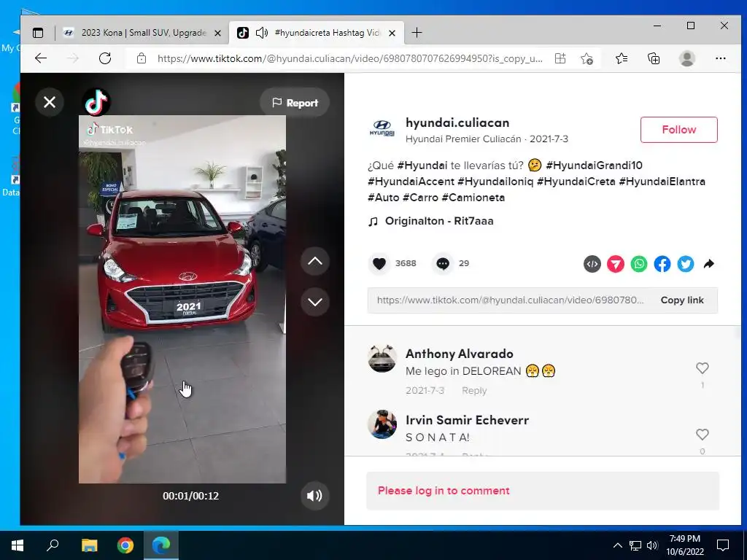Screen dimensions: 747x560
Task: Open the notification center icon
Action: (x=723, y=545)
